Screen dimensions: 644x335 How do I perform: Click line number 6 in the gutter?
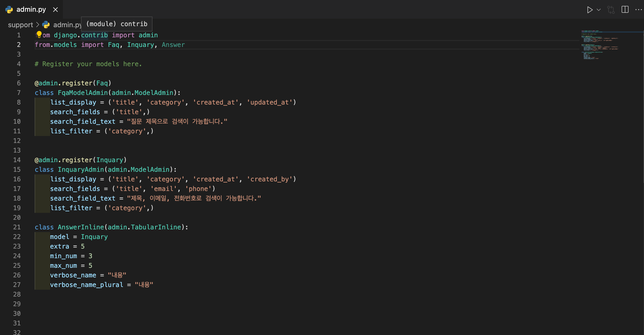19,83
